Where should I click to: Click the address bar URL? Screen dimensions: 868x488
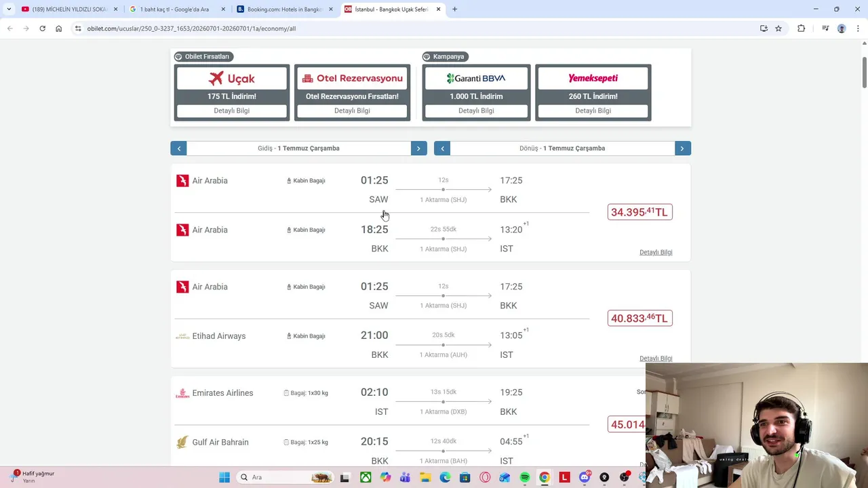[191, 28]
